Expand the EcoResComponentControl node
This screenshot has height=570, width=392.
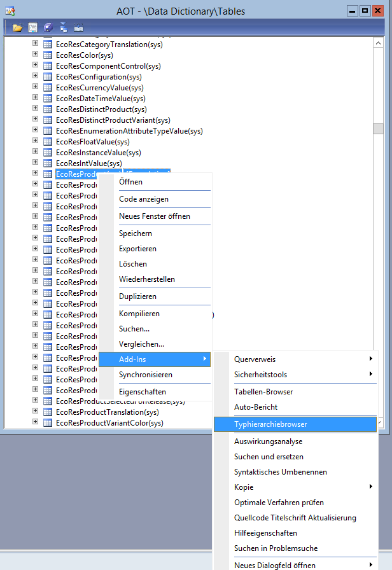pos(35,65)
